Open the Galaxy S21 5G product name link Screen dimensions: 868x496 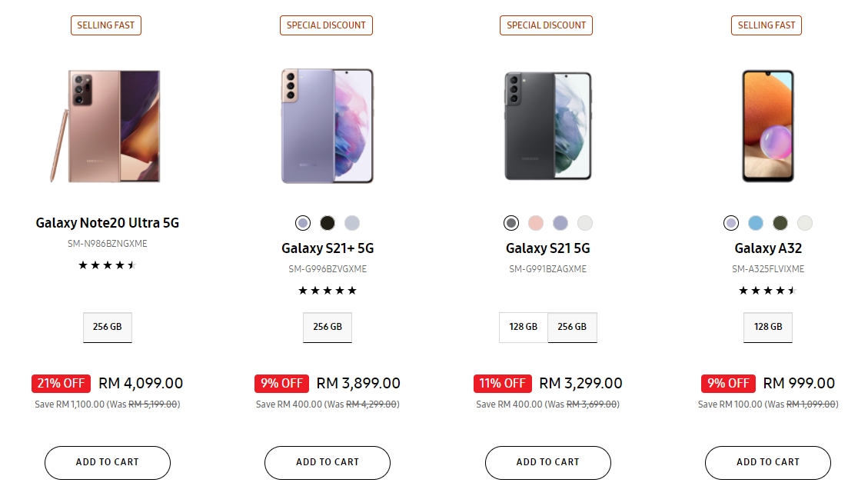coord(547,248)
